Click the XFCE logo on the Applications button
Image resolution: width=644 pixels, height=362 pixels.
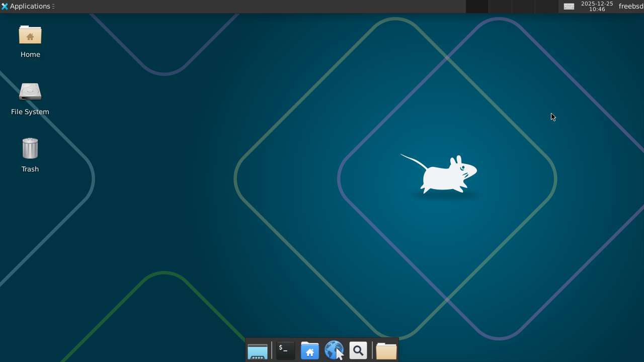pos(5,6)
